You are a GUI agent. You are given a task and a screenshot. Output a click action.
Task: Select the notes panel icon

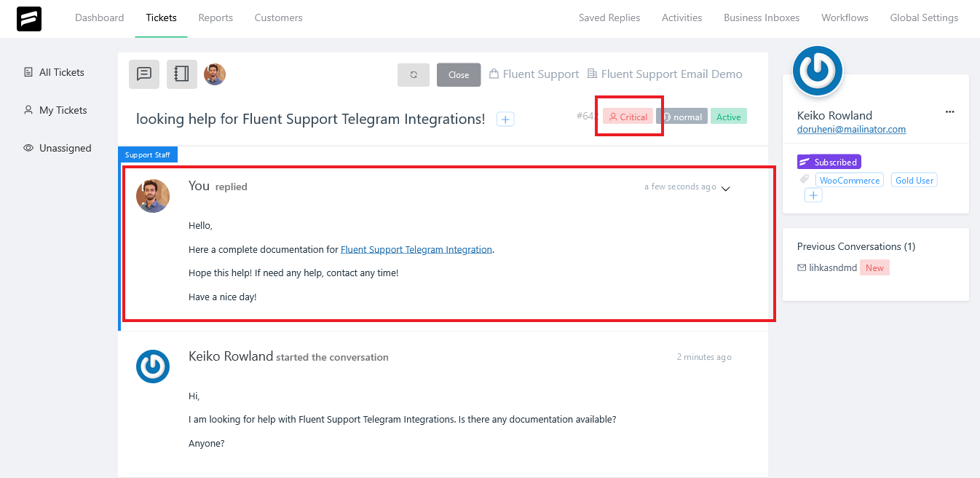(x=181, y=74)
